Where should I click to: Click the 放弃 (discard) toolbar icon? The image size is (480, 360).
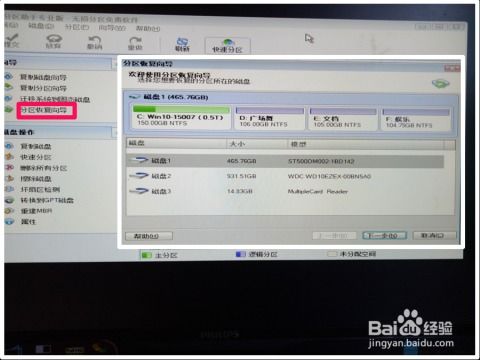[x=54, y=41]
